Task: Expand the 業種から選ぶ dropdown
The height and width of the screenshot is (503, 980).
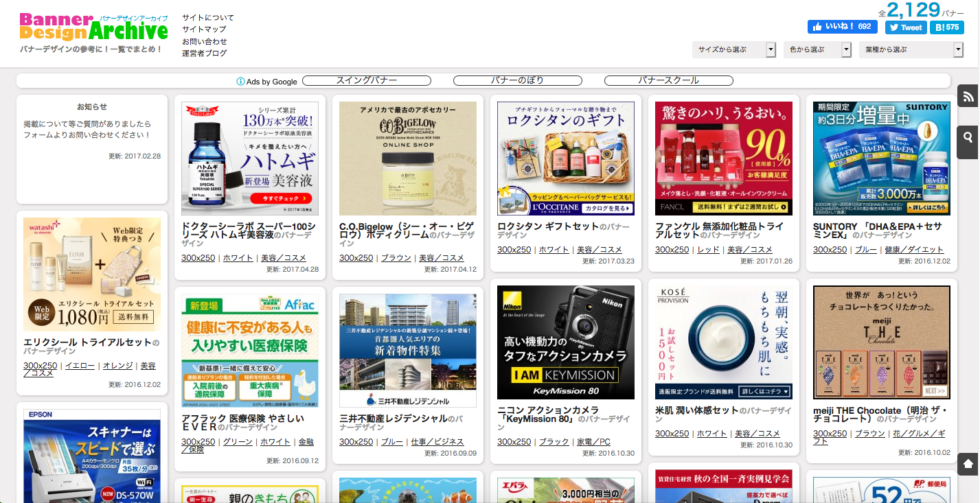Action: coord(911,49)
